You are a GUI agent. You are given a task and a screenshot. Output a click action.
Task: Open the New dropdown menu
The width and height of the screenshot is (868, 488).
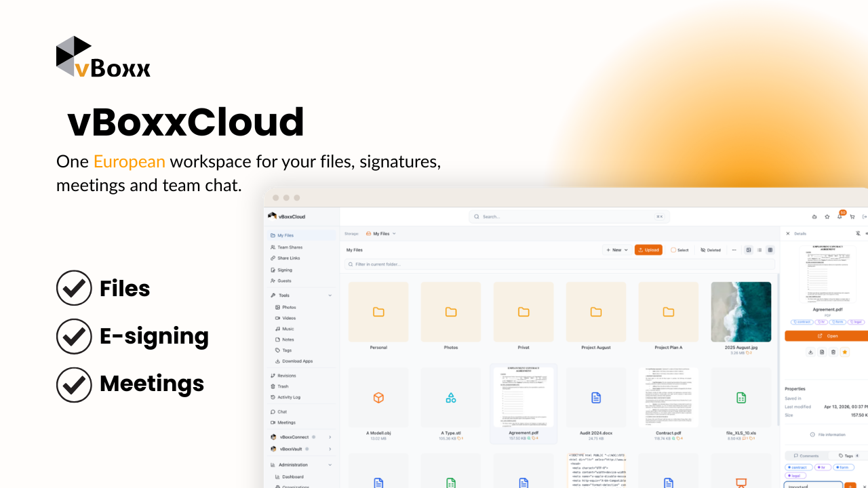tap(617, 250)
